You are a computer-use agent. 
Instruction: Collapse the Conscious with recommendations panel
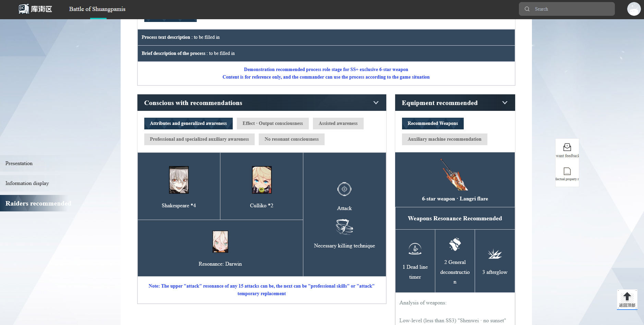(376, 103)
